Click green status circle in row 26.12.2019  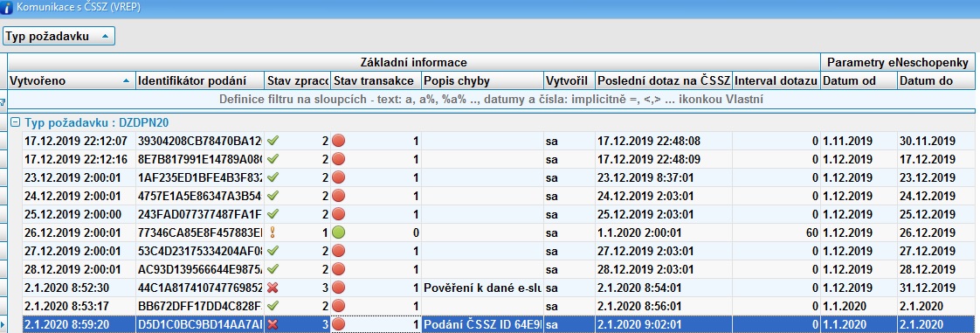click(339, 232)
